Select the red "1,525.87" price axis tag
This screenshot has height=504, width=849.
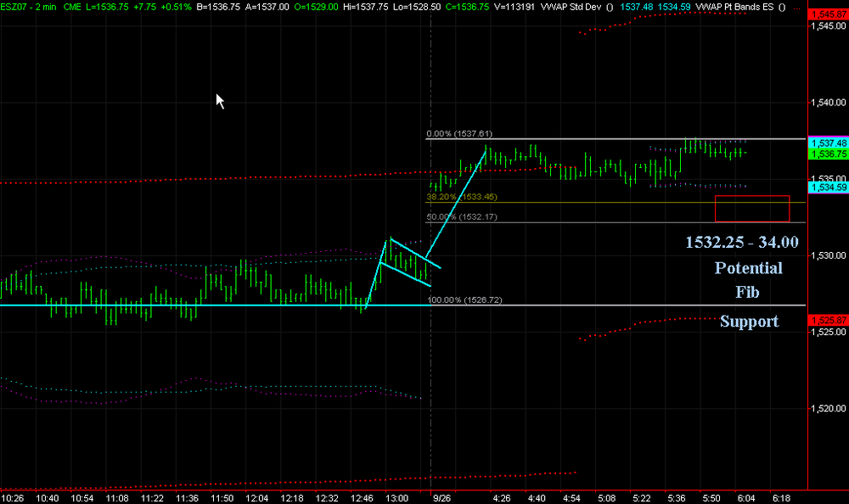click(x=829, y=321)
